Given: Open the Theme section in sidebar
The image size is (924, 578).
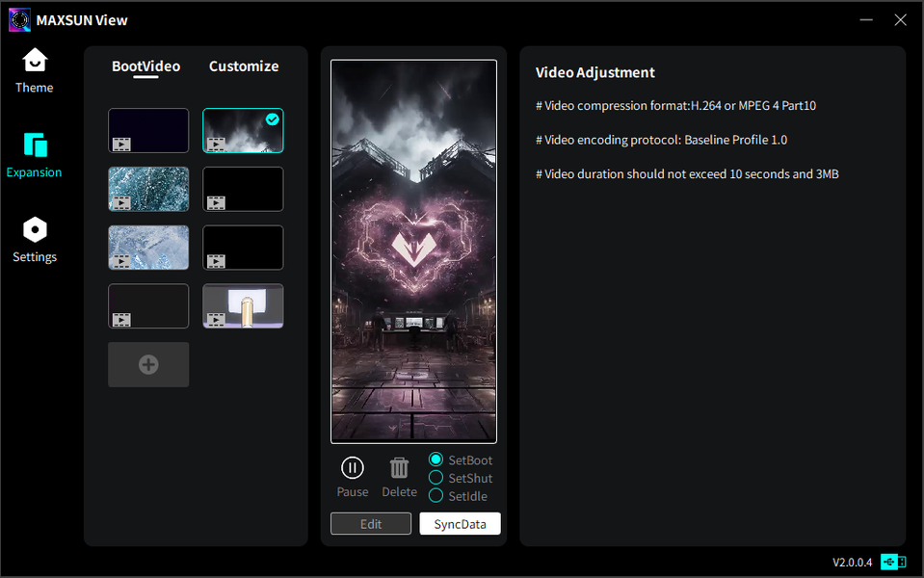Looking at the screenshot, I should click(x=34, y=70).
